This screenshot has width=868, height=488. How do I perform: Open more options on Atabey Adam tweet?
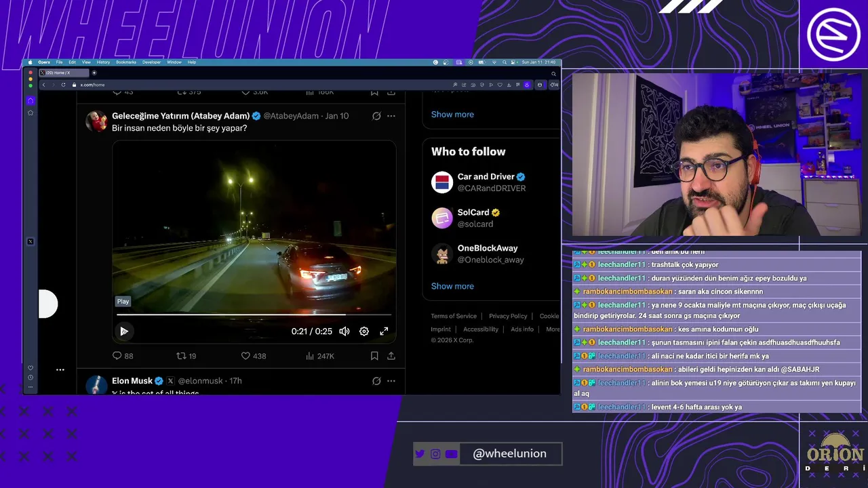tap(391, 116)
